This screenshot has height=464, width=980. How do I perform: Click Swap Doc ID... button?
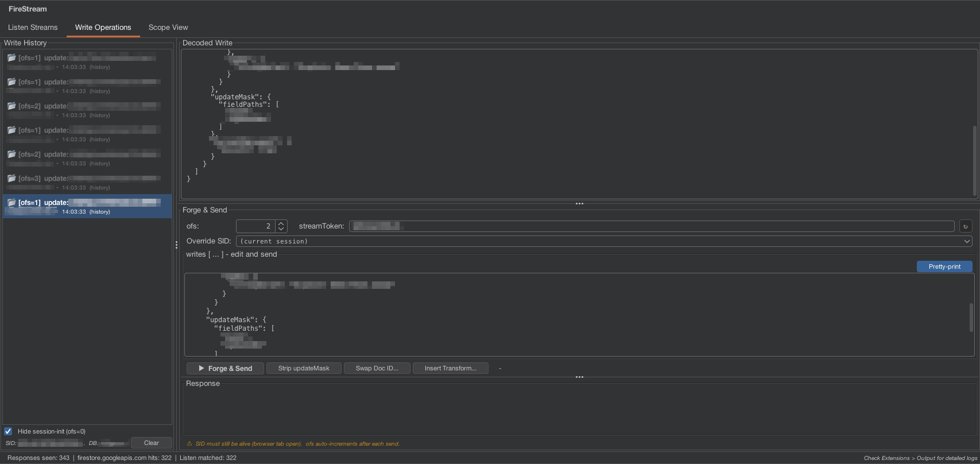pyautogui.click(x=377, y=368)
